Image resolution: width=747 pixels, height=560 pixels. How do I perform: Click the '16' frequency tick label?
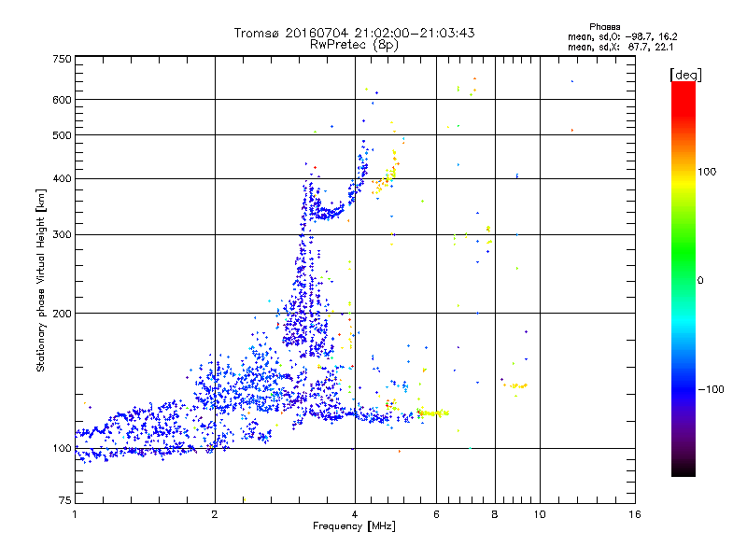pyautogui.click(x=635, y=514)
